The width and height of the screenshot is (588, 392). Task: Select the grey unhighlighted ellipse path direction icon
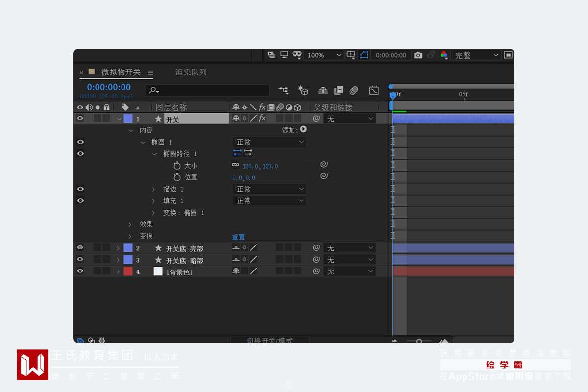248,153
